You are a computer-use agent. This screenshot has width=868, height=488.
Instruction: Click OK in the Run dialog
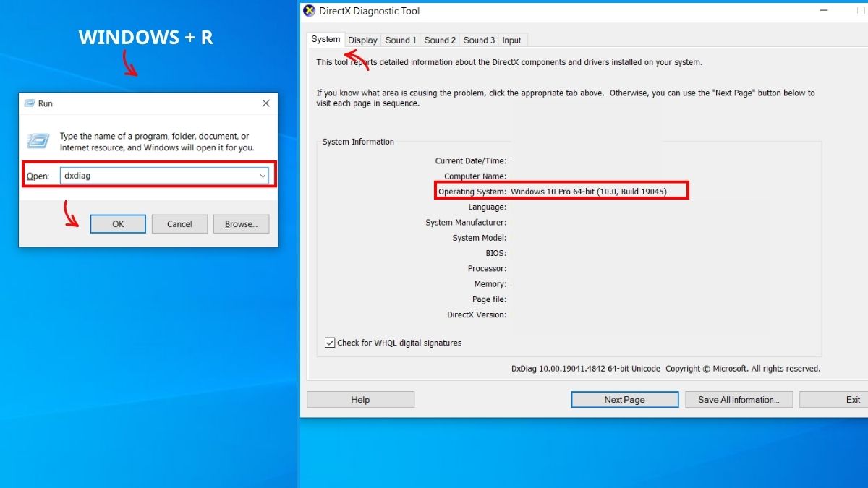pos(118,224)
